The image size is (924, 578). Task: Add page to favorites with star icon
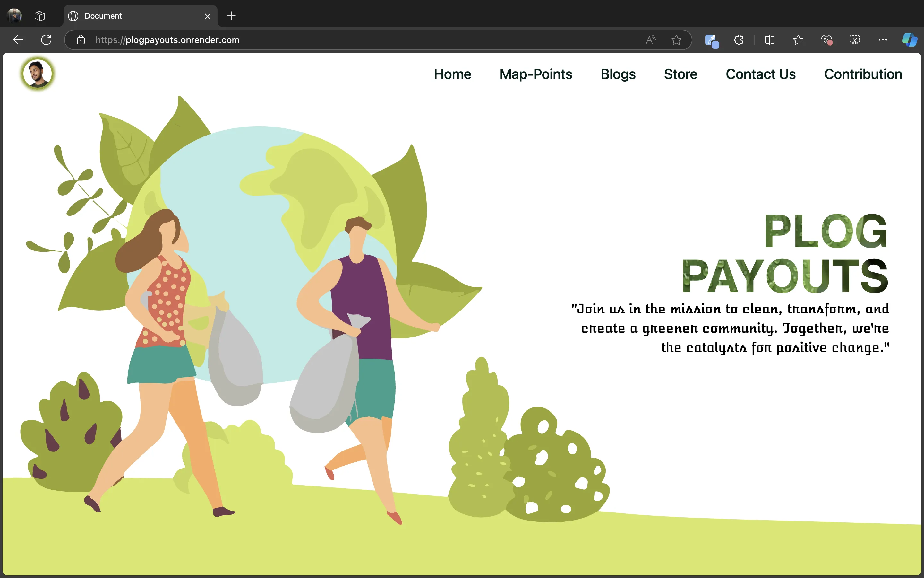point(676,40)
